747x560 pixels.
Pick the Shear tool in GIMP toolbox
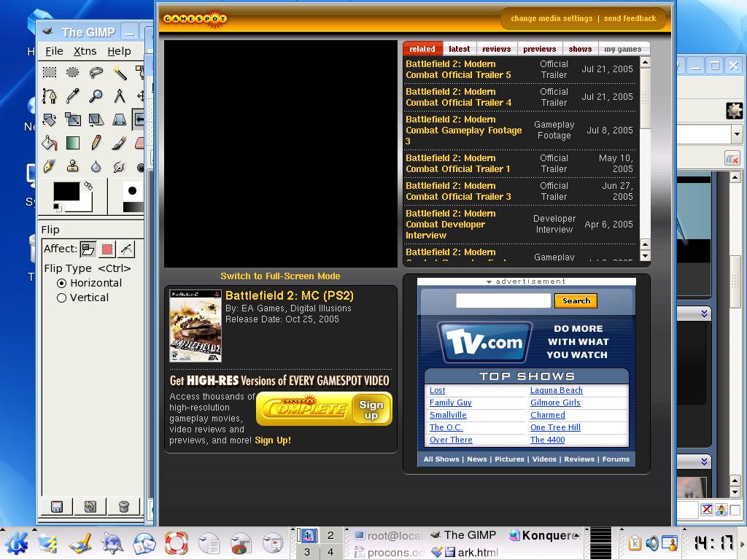(x=96, y=119)
